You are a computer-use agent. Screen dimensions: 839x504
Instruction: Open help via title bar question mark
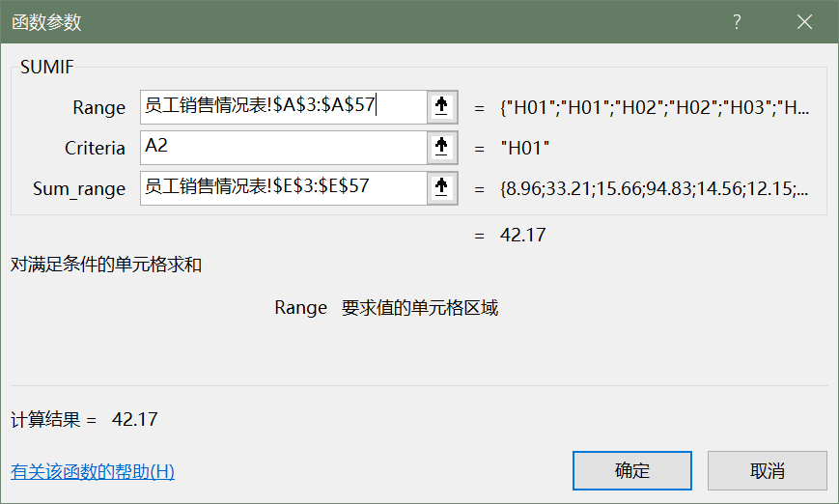coord(737,21)
